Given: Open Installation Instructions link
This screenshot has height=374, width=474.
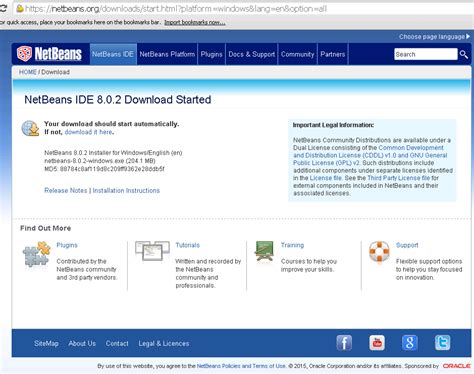Looking at the screenshot, I should tap(126, 190).
